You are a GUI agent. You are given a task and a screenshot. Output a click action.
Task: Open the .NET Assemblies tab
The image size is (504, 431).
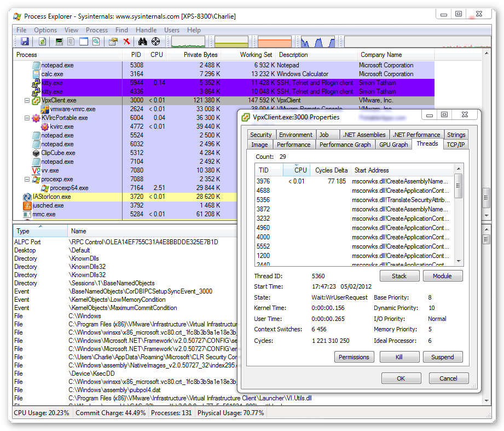click(364, 134)
